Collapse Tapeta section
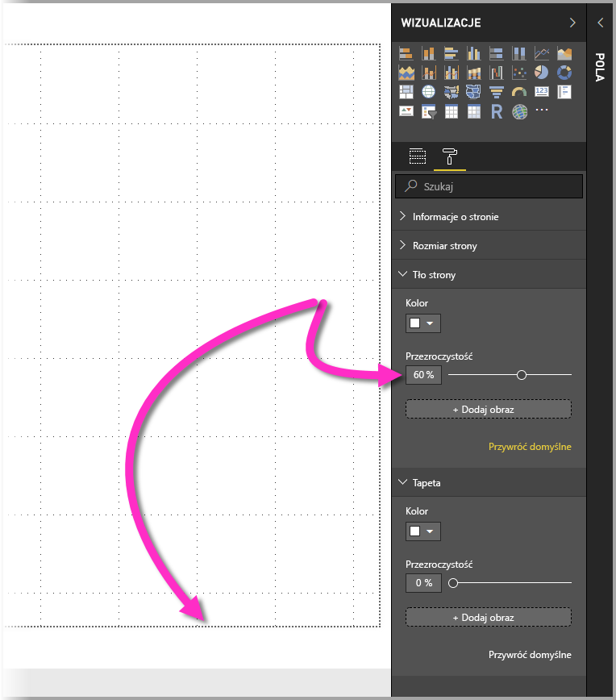This screenshot has height=700, width=616. click(489, 482)
